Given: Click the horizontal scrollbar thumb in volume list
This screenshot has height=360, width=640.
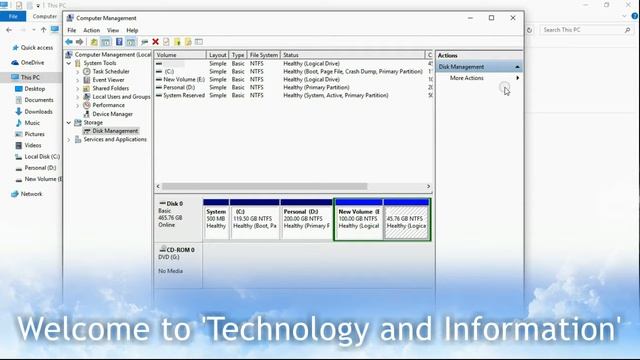Looking at the screenshot, I should [264, 187].
